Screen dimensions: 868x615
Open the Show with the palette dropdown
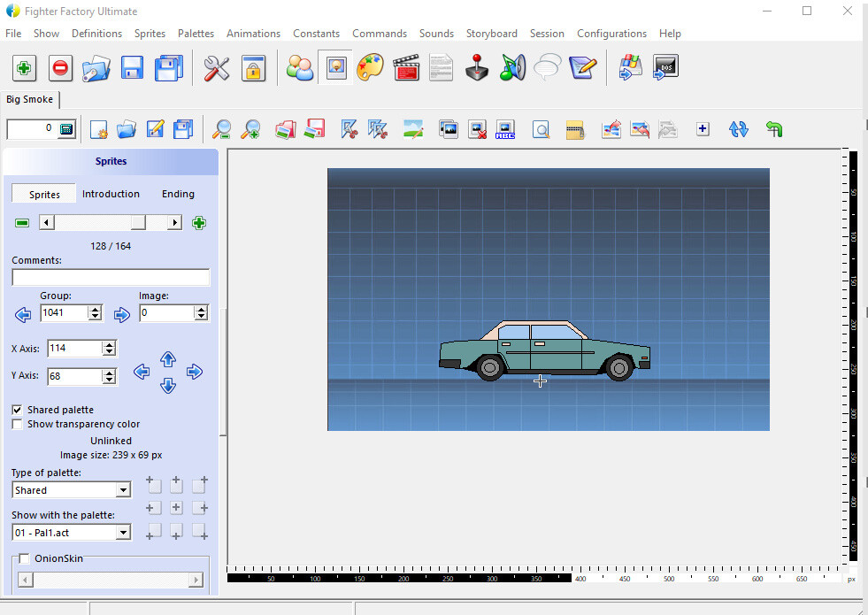[123, 533]
